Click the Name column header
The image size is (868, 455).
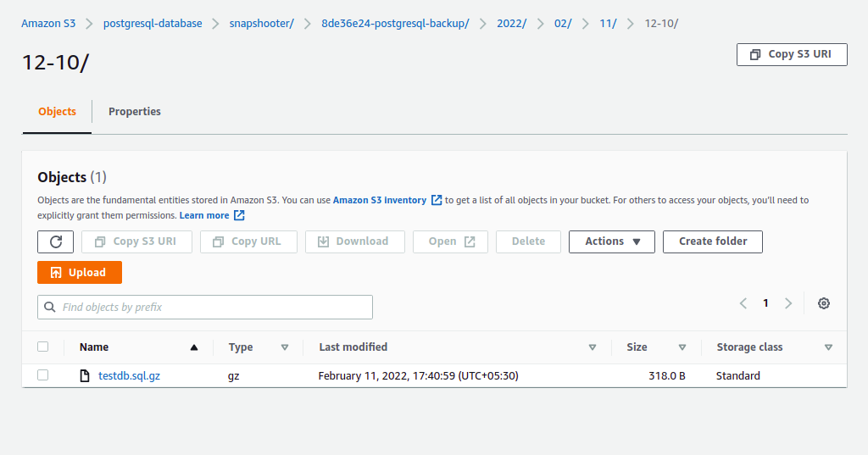[x=94, y=347]
